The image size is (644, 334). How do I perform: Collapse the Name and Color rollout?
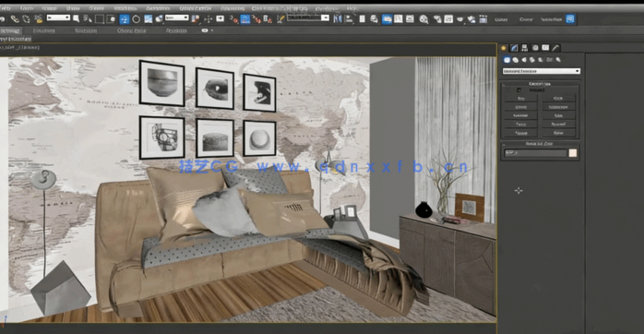pyautogui.click(x=540, y=144)
